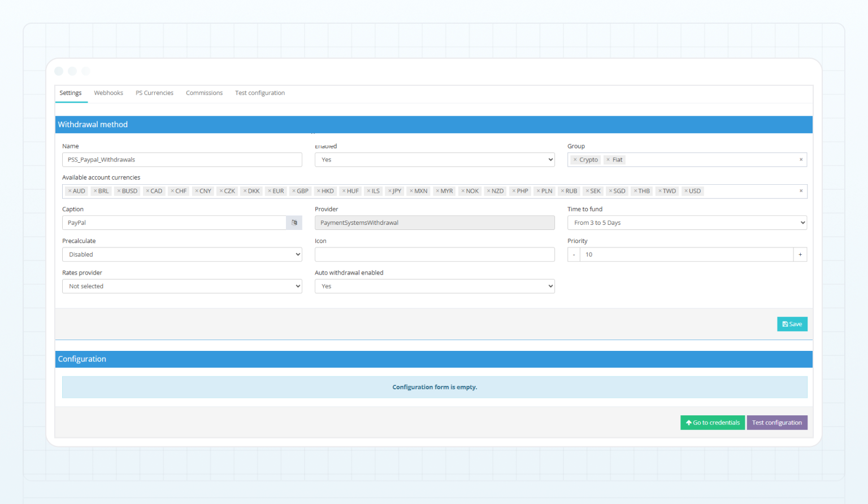This screenshot has height=504, width=868.
Task: Remove the HUF currency tag
Action: tap(344, 191)
